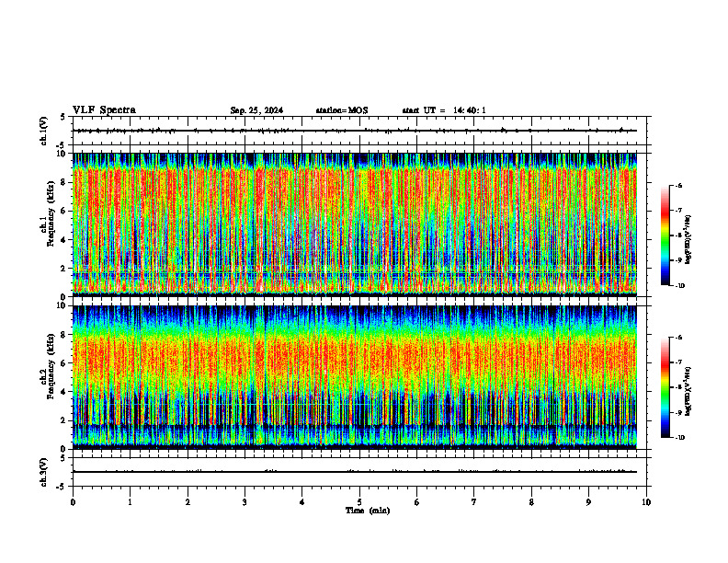
Task: Click the date "Sep. 25, 2024" in header
Action: coord(256,110)
